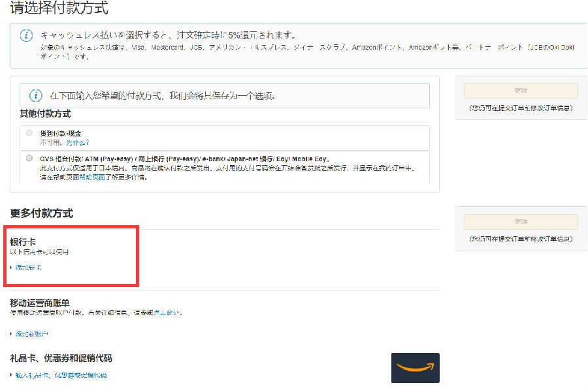This screenshot has width=588, height=387.
Task: Click the 礼品卡、优惠券和促销代码 heading
Action: (x=61, y=358)
